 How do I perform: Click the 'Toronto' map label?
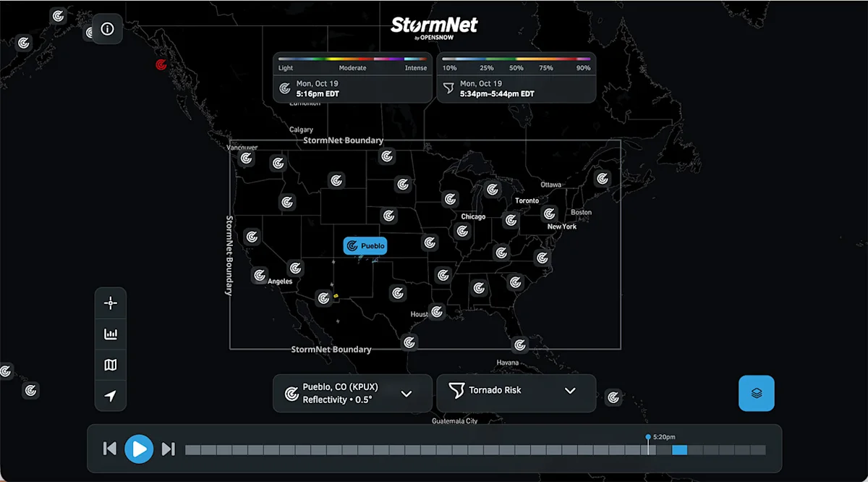point(527,200)
